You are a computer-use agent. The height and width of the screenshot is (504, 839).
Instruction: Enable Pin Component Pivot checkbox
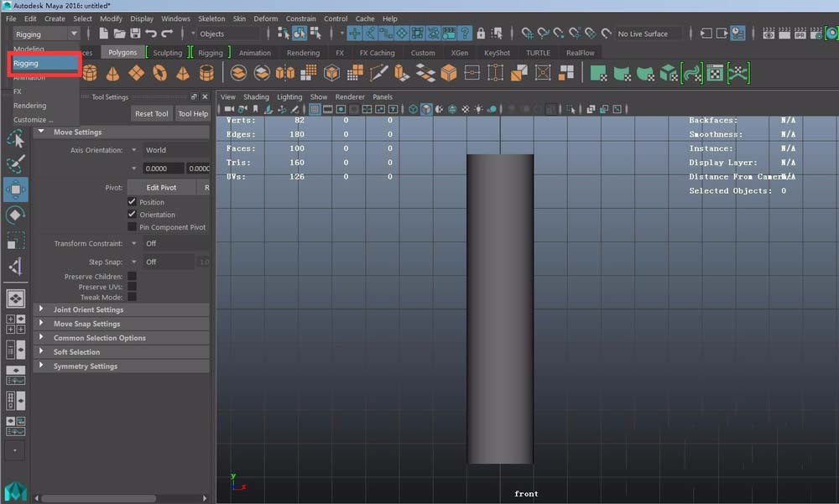(x=132, y=227)
